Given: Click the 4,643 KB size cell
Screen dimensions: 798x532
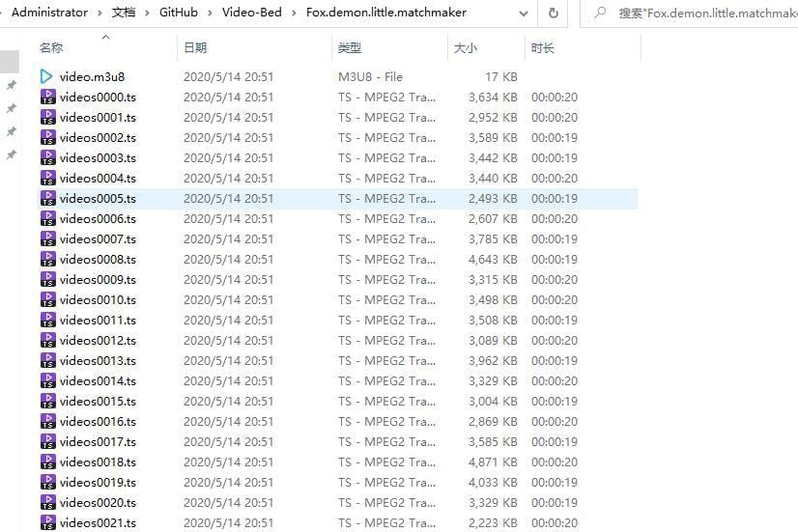Looking at the screenshot, I should pos(493,259).
